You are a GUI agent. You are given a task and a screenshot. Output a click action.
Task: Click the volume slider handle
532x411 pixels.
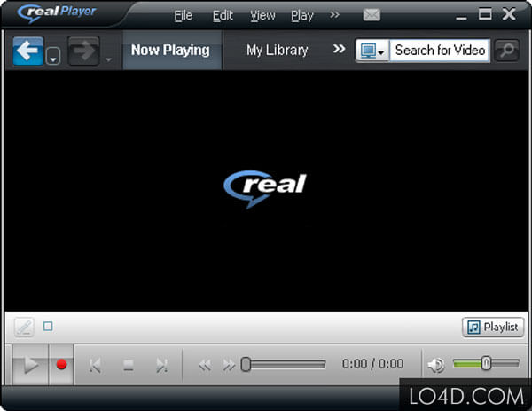pos(486,363)
